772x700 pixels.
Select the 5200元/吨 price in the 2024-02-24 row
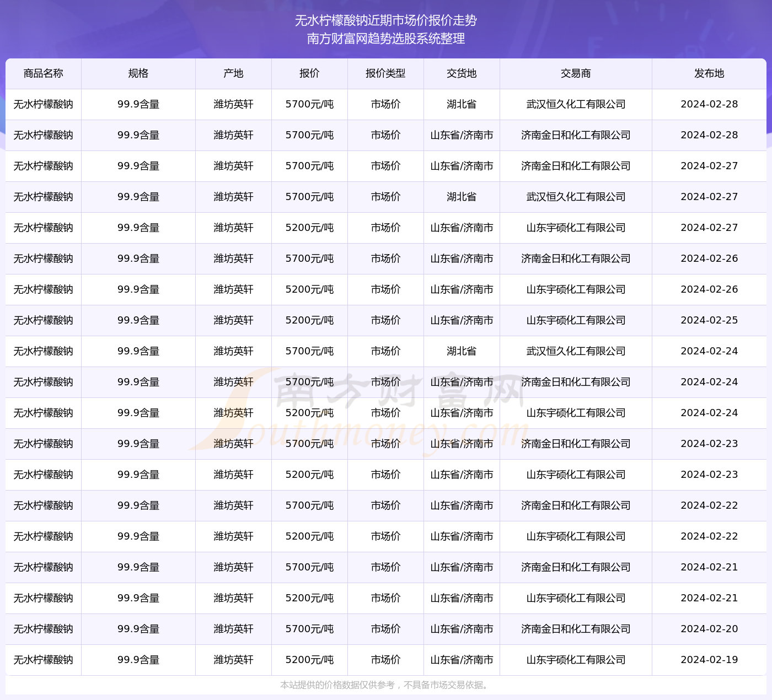(x=309, y=413)
